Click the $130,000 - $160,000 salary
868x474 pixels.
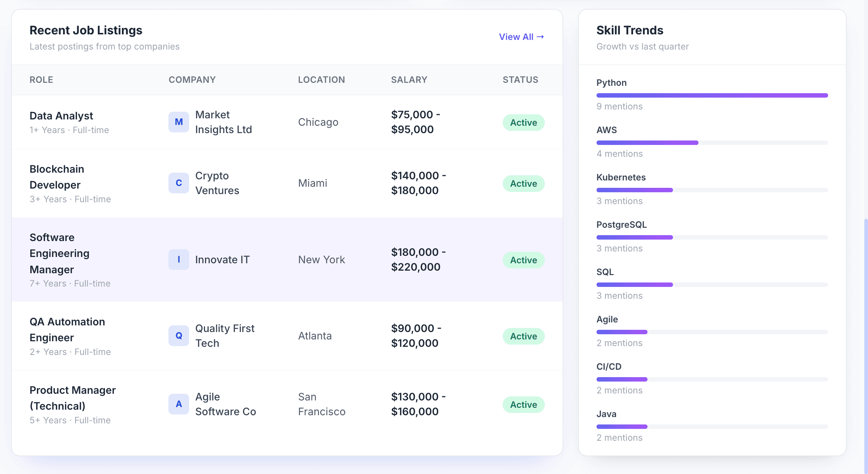(418, 404)
